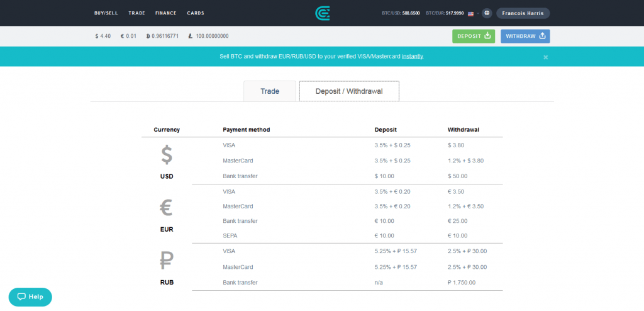Click the large ruble sign RUB icon
The image size is (644, 311).
[x=167, y=261]
